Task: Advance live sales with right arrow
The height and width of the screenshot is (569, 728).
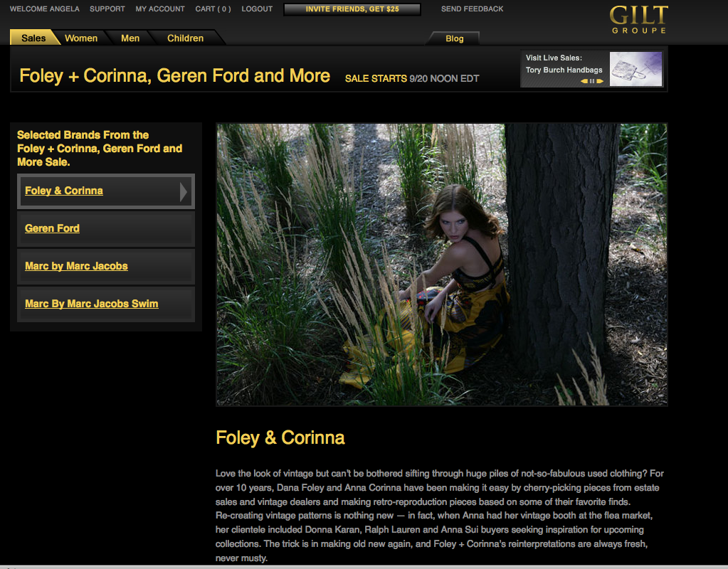Action: pos(600,81)
